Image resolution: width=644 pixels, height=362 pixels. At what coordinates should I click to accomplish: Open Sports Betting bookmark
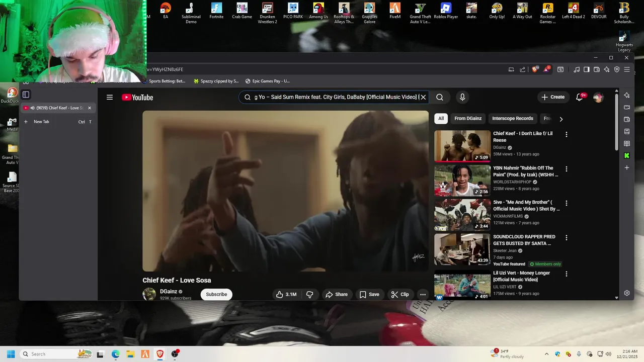point(164,81)
